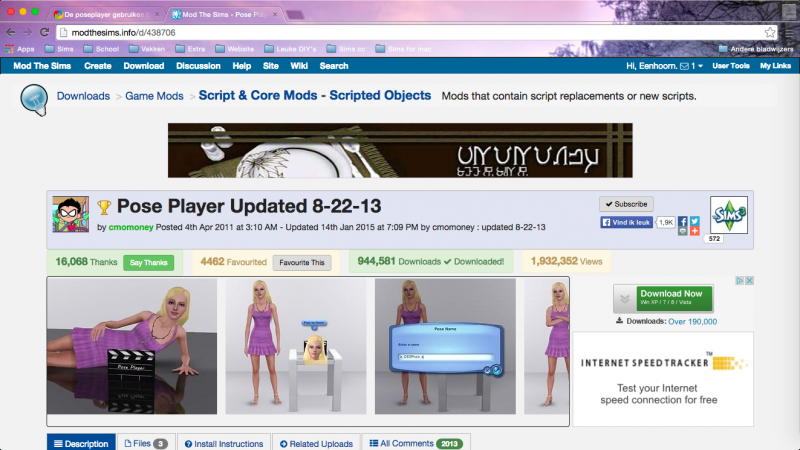View the clapperboard Pose Player screenshot
800x450 pixels.
point(132,346)
